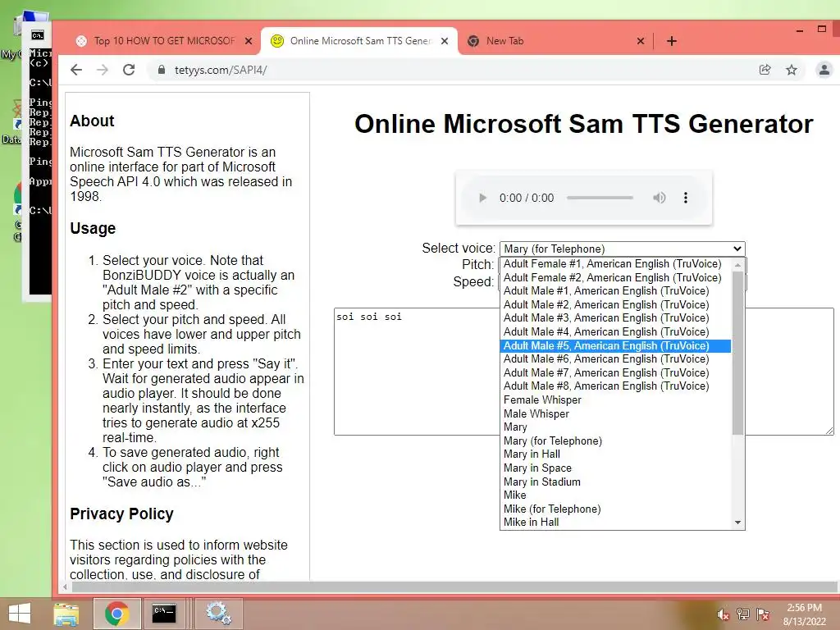The width and height of the screenshot is (840, 630).
Task: Choose Adult Male #1, American English voice
Action: click(x=615, y=291)
